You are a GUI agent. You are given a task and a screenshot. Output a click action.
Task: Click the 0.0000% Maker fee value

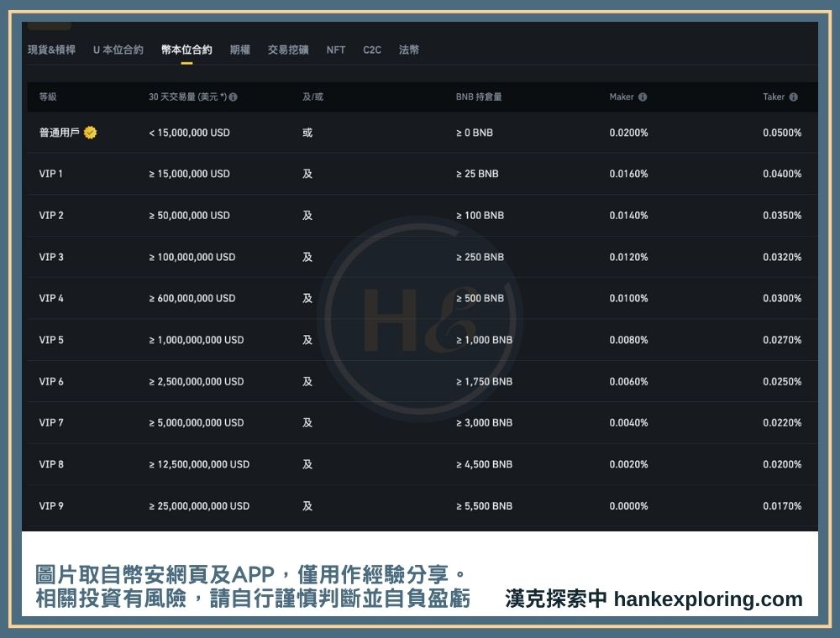628,506
